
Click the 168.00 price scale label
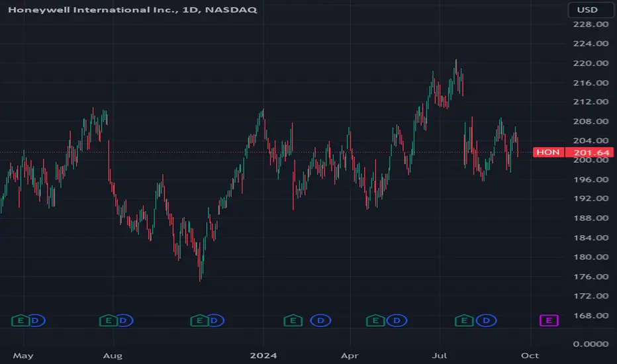coord(591,316)
